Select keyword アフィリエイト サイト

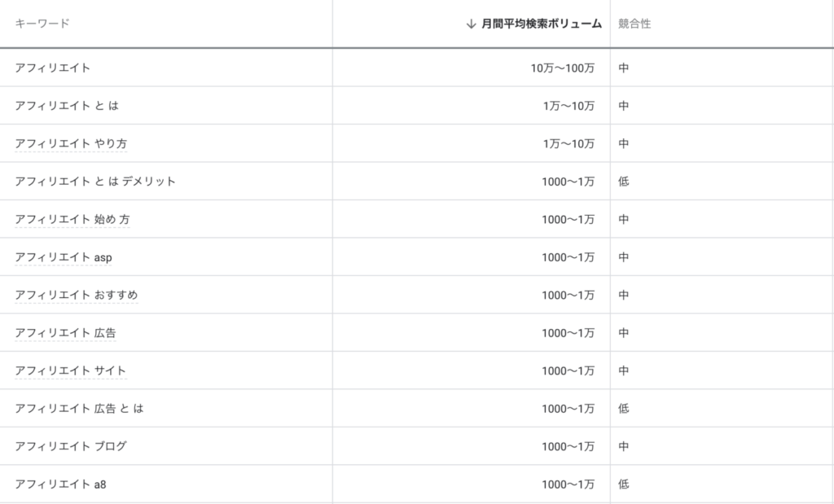71,370
